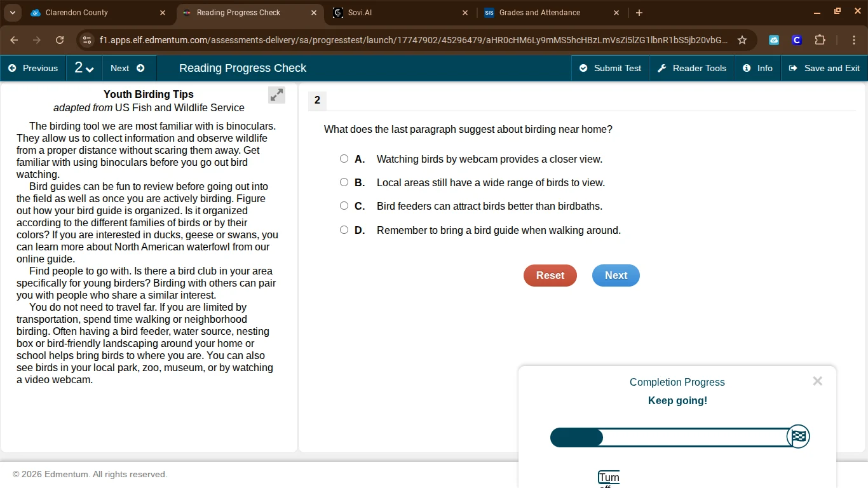Open the question number 2 dropdown
Viewport: 868px width, 488px height.
(84, 68)
